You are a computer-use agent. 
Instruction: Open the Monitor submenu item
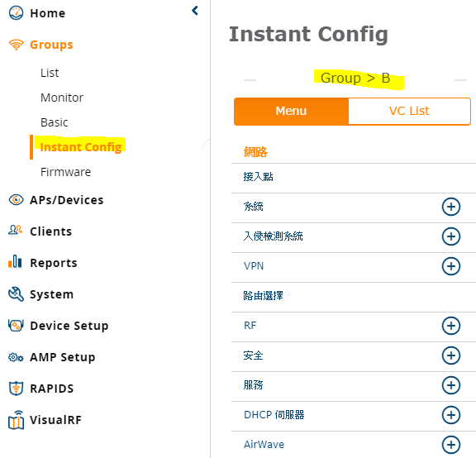(x=62, y=98)
